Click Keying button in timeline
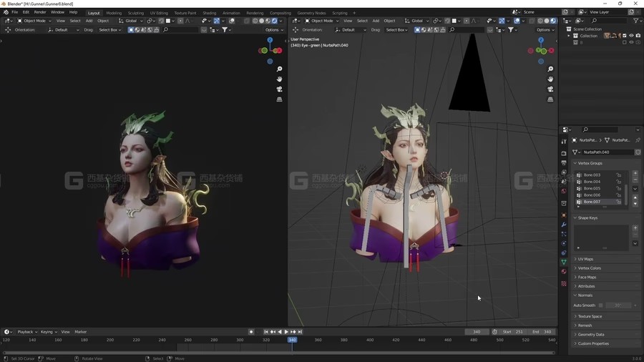This screenshot has width=644, height=362. (49, 332)
